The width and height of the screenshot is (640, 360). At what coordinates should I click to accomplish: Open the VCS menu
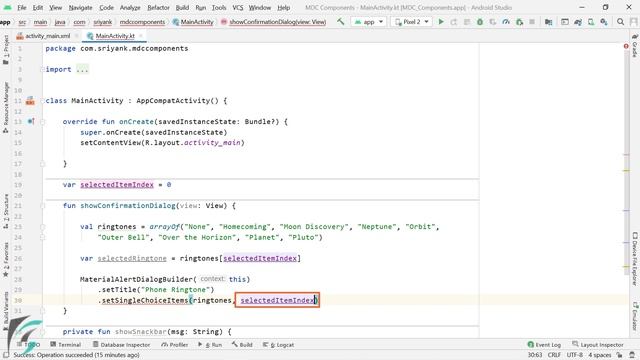click(x=238, y=7)
